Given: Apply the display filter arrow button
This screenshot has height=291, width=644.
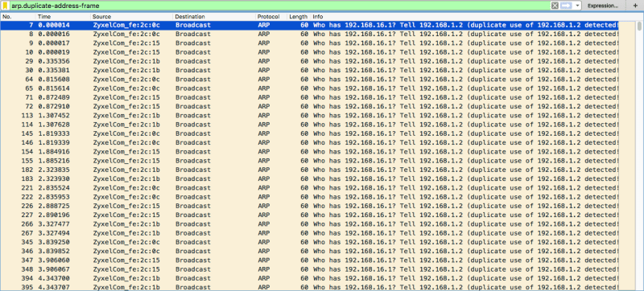Looking at the screenshot, I should click(567, 6).
